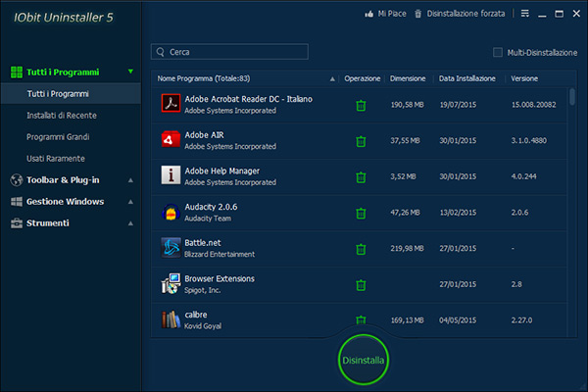Click trash icon for Adobe Acrobat Reader DC
Viewport: 588px width, 392px height.
click(361, 106)
